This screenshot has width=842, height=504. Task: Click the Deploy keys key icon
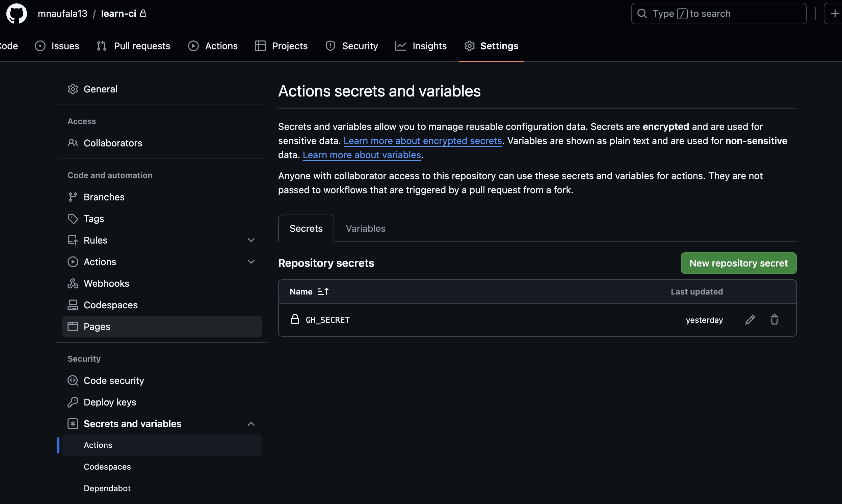73,402
